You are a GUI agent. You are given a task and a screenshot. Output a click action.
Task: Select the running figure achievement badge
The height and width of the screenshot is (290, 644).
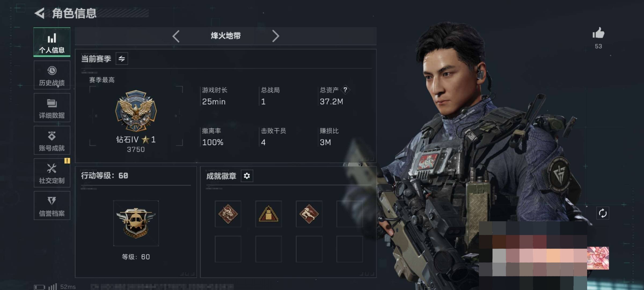pyautogui.click(x=309, y=214)
